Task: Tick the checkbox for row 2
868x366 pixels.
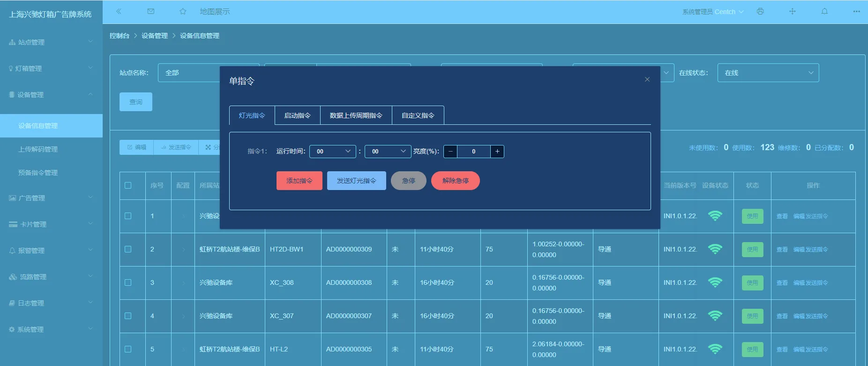Action: [x=128, y=249]
